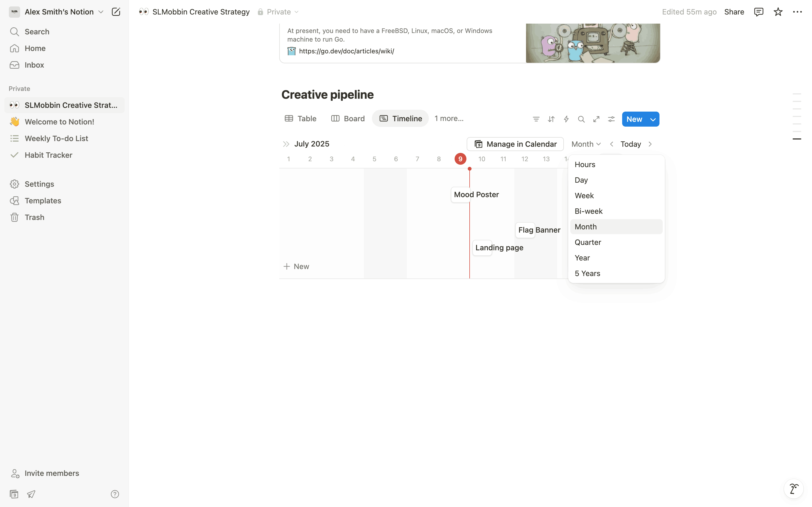Image resolution: width=812 pixels, height=507 pixels.
Task: Click the Manage in Calendar button
Action: 515,144
